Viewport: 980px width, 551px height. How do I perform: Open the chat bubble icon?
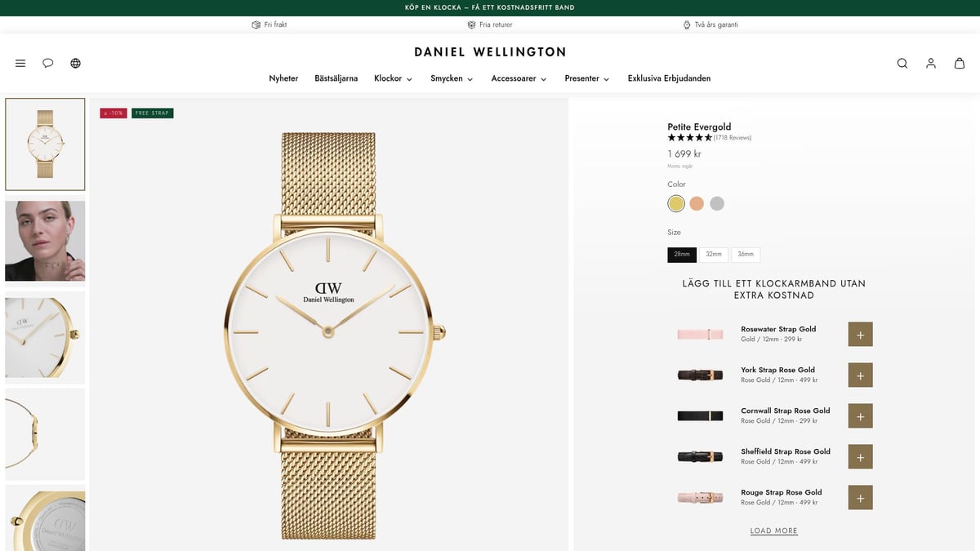tap(48, 63)
